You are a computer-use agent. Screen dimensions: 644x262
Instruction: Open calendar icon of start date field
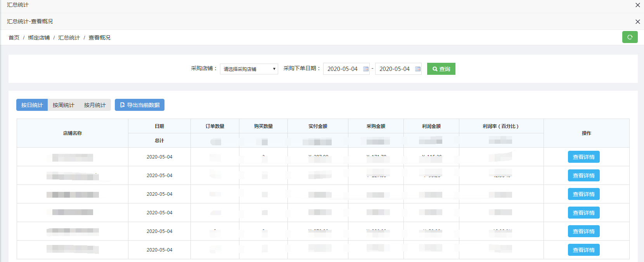click(366, 69)
